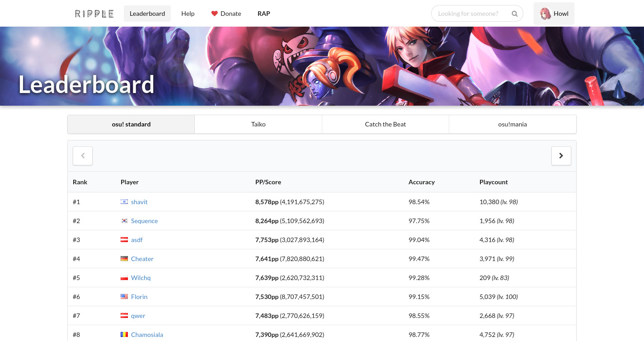Viewport: 644px width, 341px height.
Task: Open asdf's profile
Action: [x=137, y=240]
